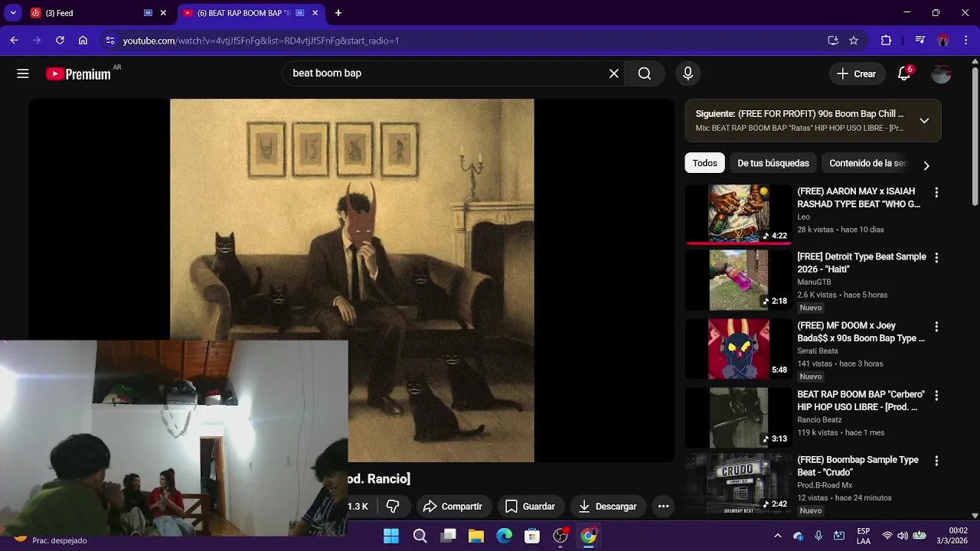Open a new browser tab
Screen dimensions: 980x551
click(338, 13)
